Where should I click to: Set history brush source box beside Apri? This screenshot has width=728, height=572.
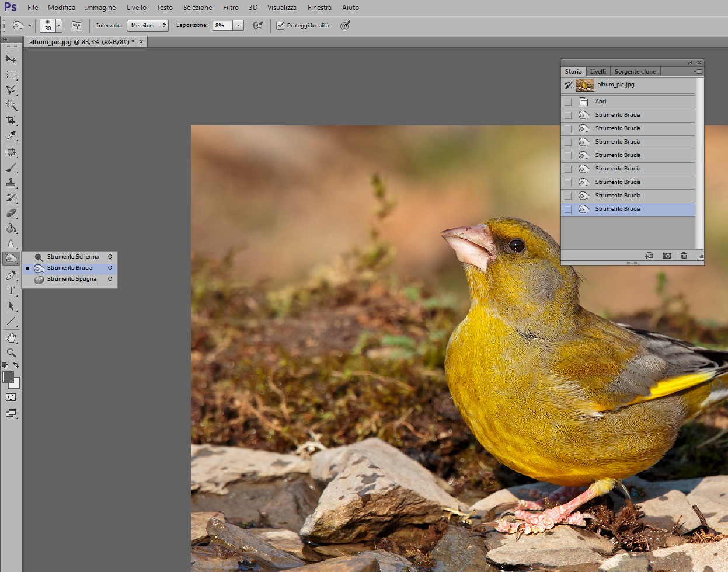tap(568, 102)
